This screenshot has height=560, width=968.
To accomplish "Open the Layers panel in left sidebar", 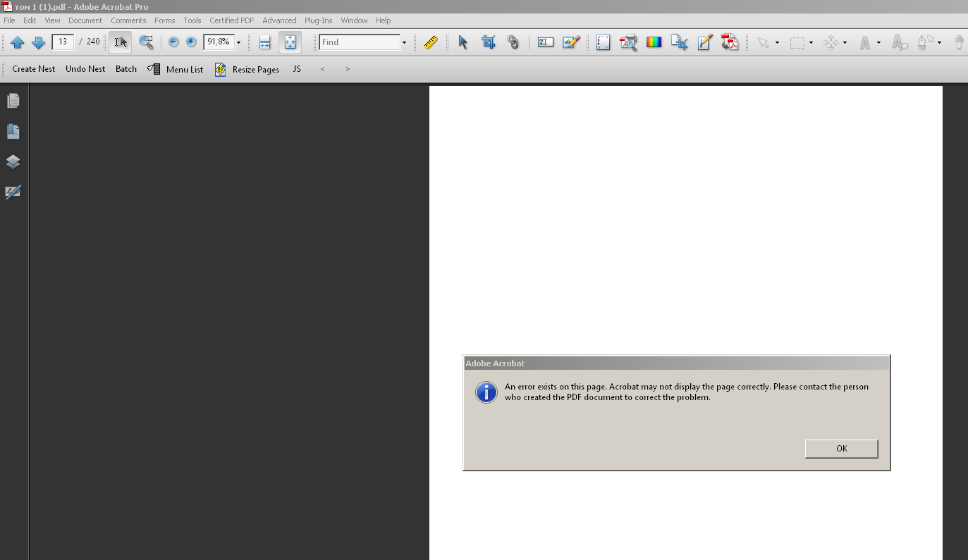I will (13, 162).
